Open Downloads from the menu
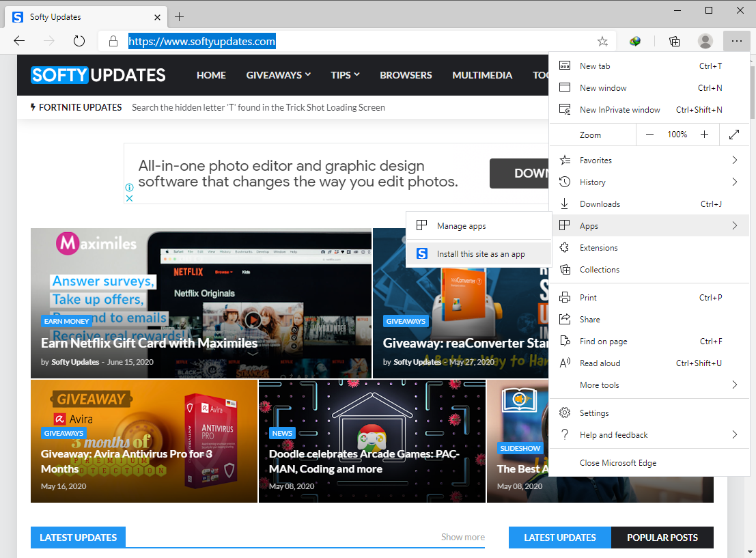The width and height of the screenshot is (756, 558). [649, 204]
